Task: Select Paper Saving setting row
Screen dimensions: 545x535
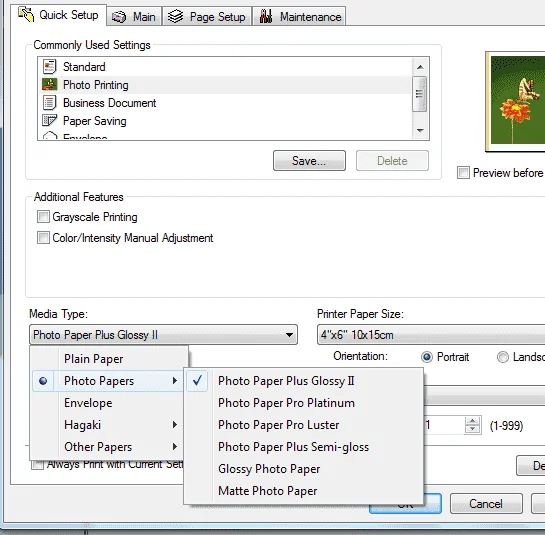Action: [x=225, y=121]
